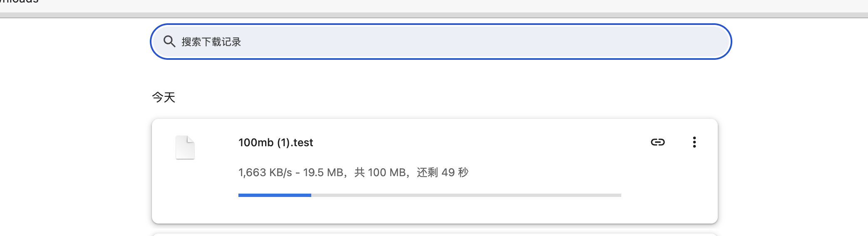Click the magnifier icon in search bar

[x=169, y=42]
